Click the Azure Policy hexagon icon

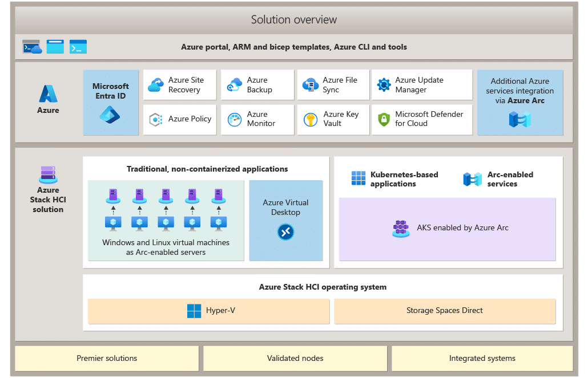coord(156,120)
